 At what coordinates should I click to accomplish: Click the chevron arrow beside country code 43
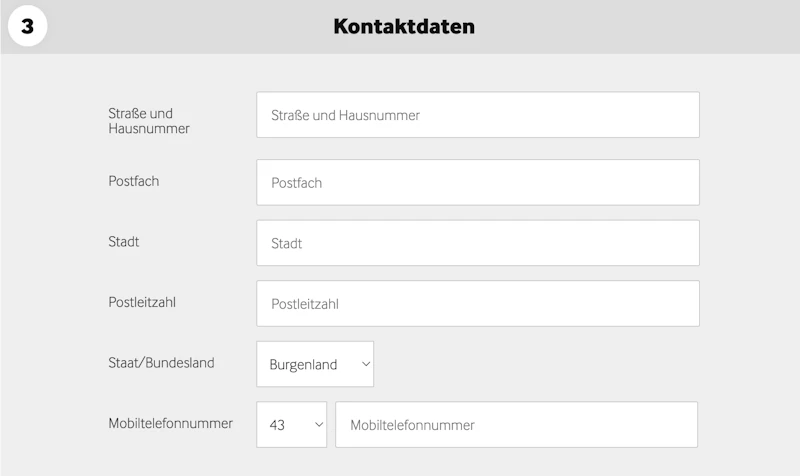coord(320,425)
